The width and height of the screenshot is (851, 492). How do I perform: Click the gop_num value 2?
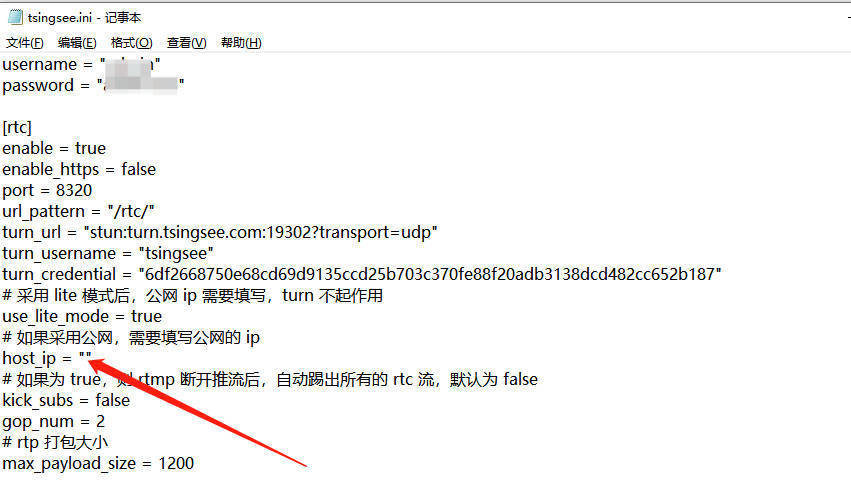coord(100,421)
